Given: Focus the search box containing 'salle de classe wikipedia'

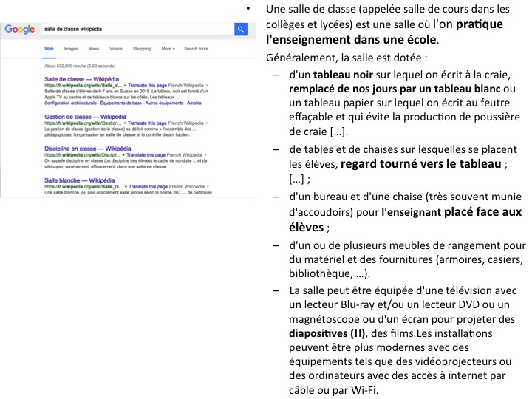Looking at the screenshot, I should (137, 29).
